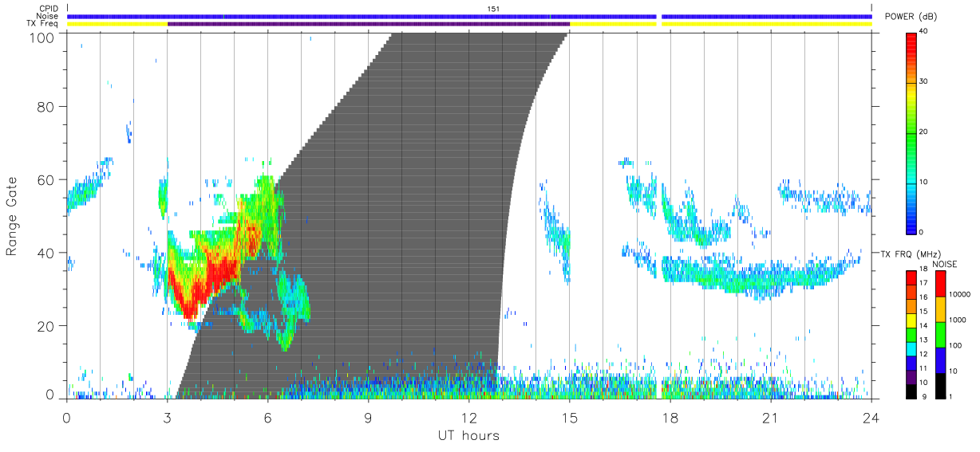Click x-axis tick label "3"
The height and width of the screenshot is (452, 980).
[167, 417]
